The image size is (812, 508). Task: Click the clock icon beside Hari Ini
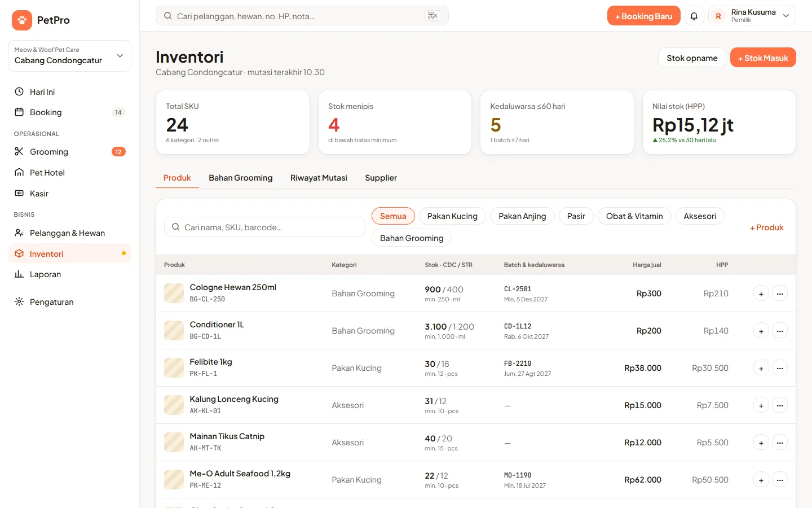19,91
